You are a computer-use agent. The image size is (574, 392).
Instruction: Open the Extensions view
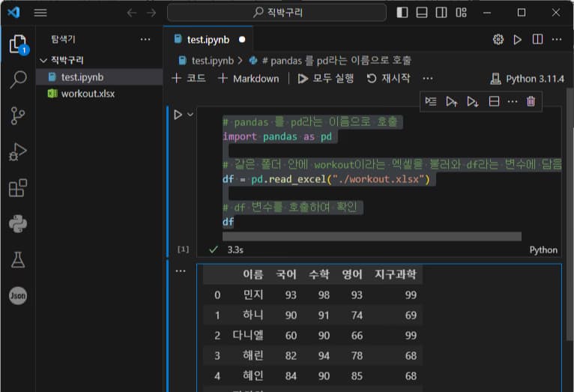coord(18,188)
